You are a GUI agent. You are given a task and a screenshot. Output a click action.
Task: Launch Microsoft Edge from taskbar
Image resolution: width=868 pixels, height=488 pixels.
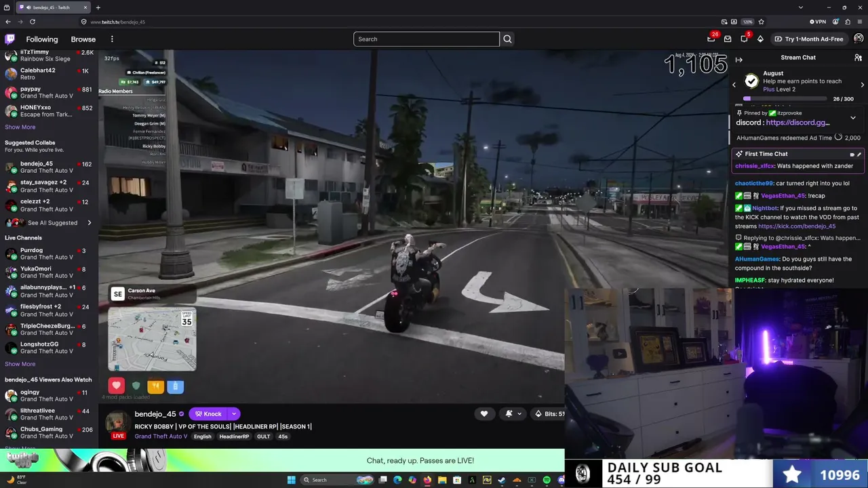coord(397,480)
